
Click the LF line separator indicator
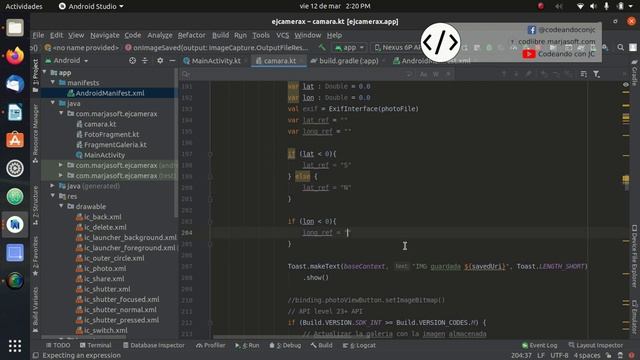point(541,356)
